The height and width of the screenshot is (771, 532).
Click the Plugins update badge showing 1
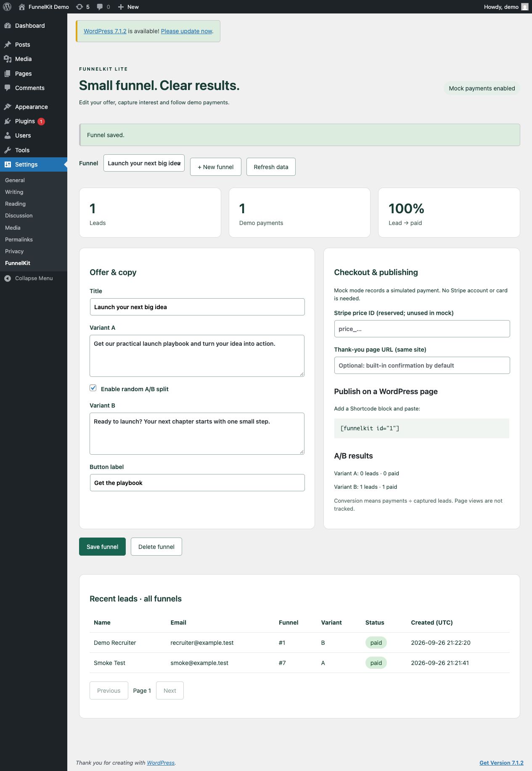coord(41,122)
